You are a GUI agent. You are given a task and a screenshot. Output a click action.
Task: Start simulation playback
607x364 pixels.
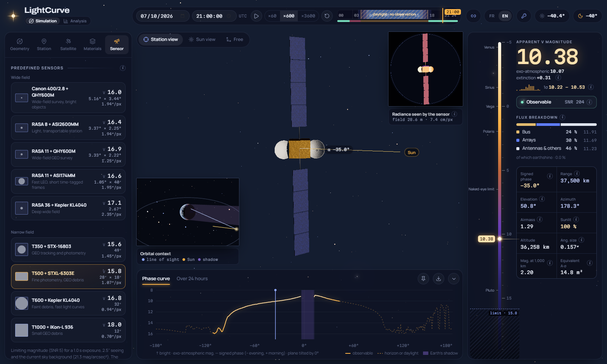pyautogui.click(x=256, y=16)
